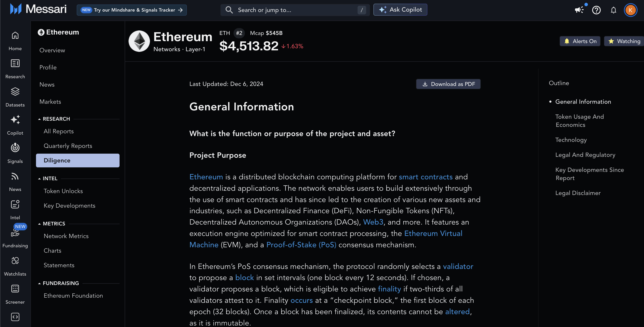Click the #2 rank badge
The height and width of the screenshot is (327, 644).
coord(239,33)
